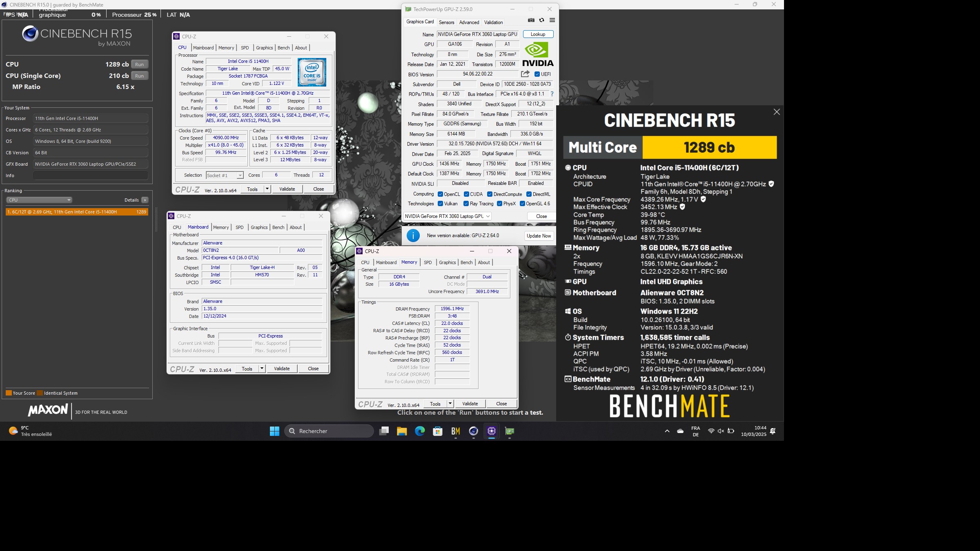
Task: Expand Tools arrow in CPU-Z CPU window
Action: pos(267,189)
